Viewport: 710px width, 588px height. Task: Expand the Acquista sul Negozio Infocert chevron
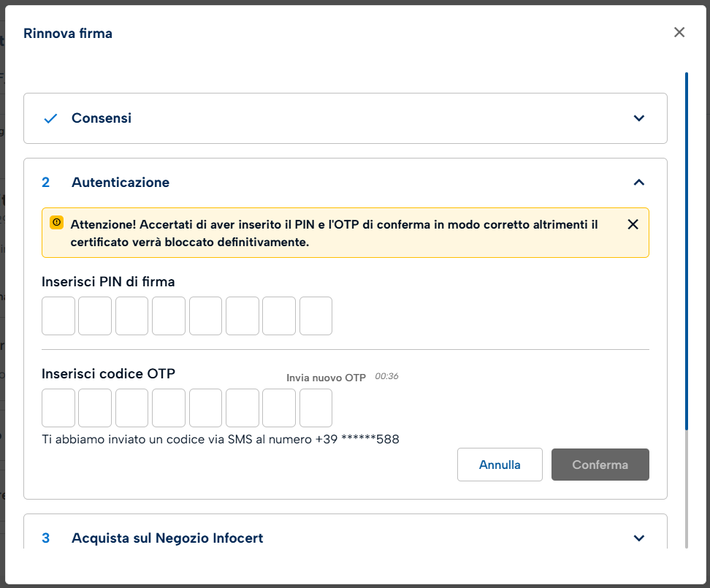(639, 538)
